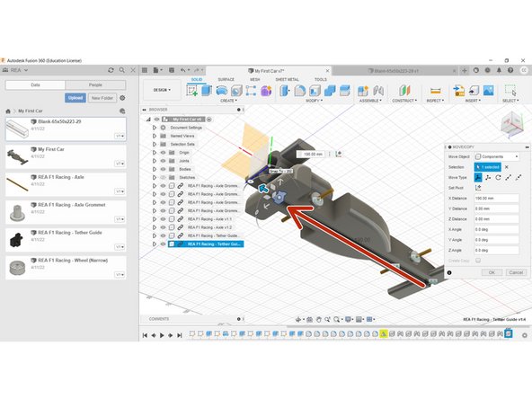
Task: Click the Set Pivot icon
Action: coord(478,188)
